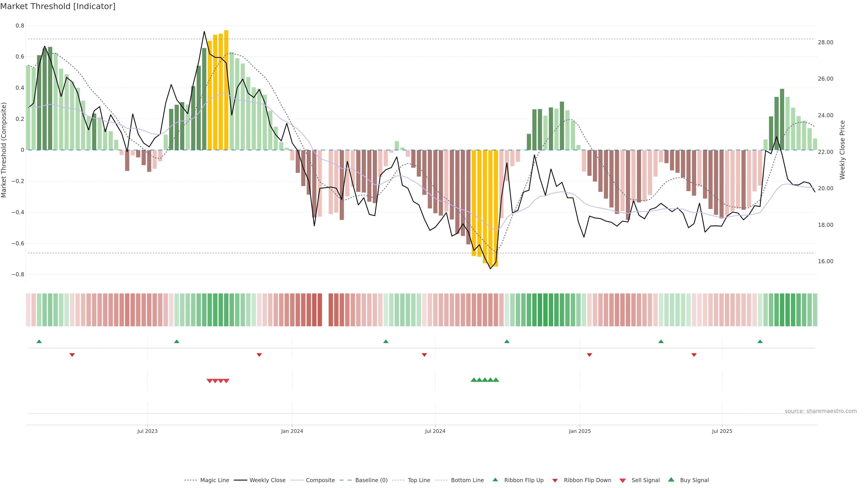
Task: Click the first green ribbon flip up marker
Action: (x=39, y=342)
